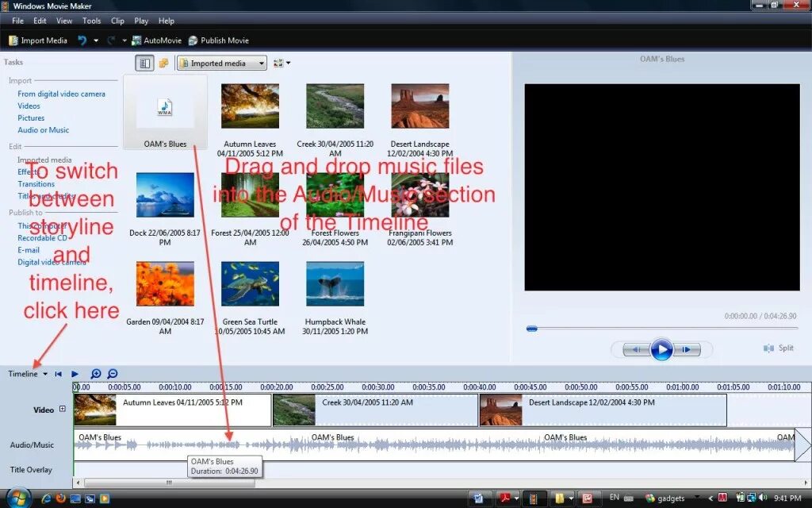Viewport: 812px width, 508px height.
Task: Select the Garden orange flowers thumbnail
Action: pos(165,283)
